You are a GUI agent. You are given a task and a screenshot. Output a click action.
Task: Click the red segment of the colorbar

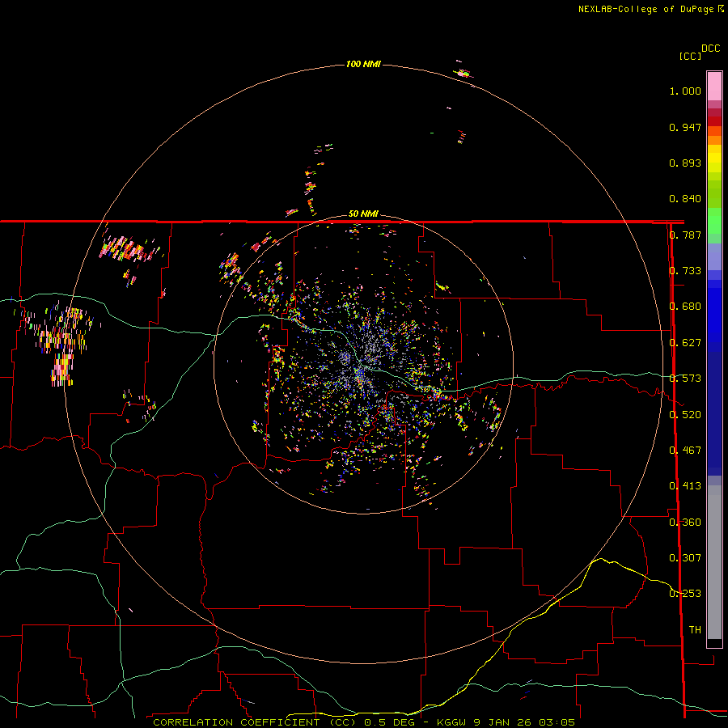[714, 121]
